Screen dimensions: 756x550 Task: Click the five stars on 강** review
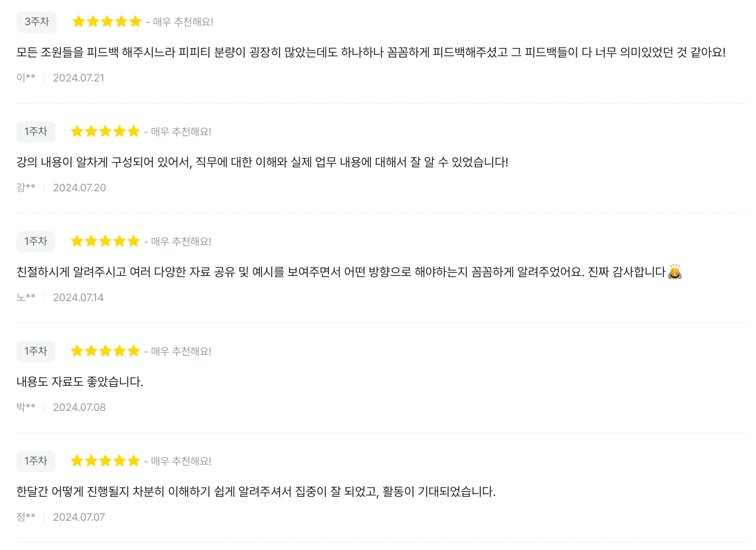[x=105, y=132]
